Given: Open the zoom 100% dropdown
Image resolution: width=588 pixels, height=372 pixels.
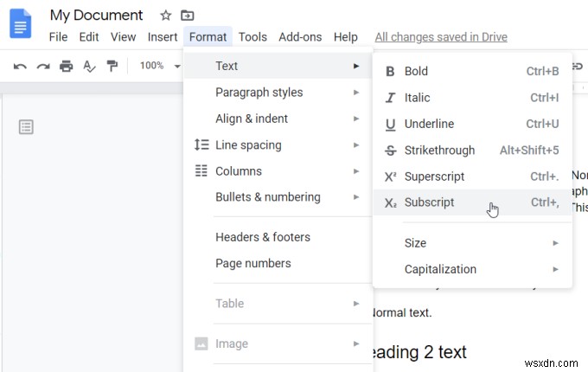Looking at the screenshot, I should click(158, 66).
